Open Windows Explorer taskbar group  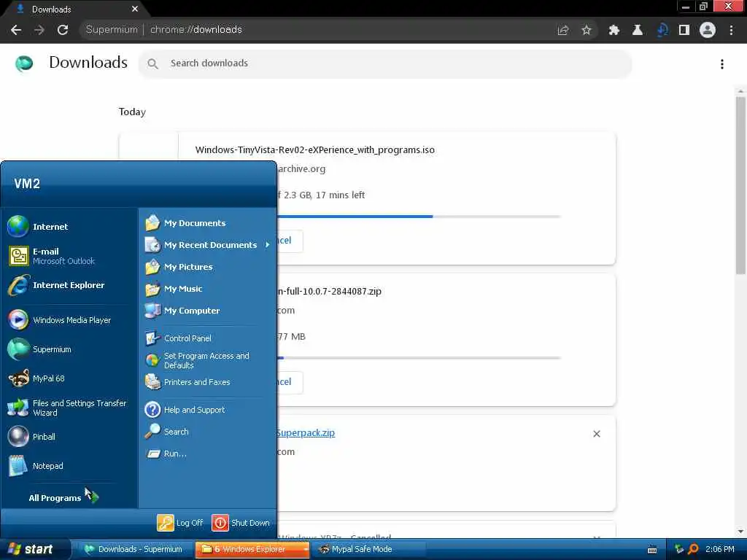[252, 549]
